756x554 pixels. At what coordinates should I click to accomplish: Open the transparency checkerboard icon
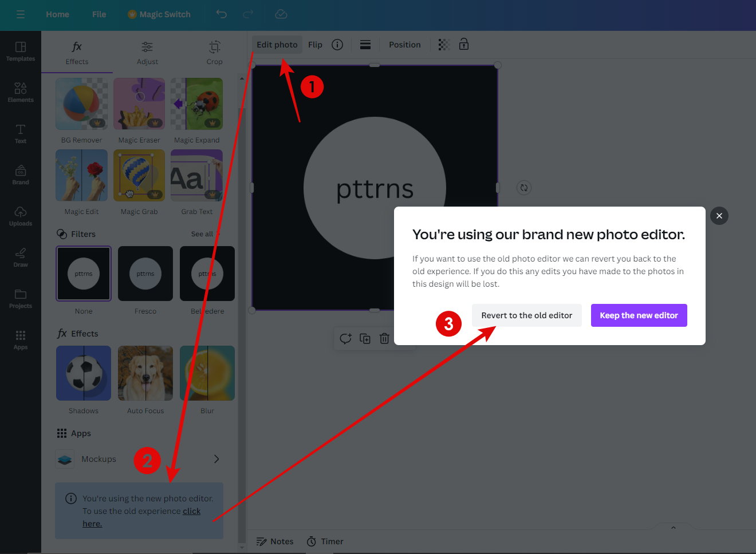click(x=444, y=45)
